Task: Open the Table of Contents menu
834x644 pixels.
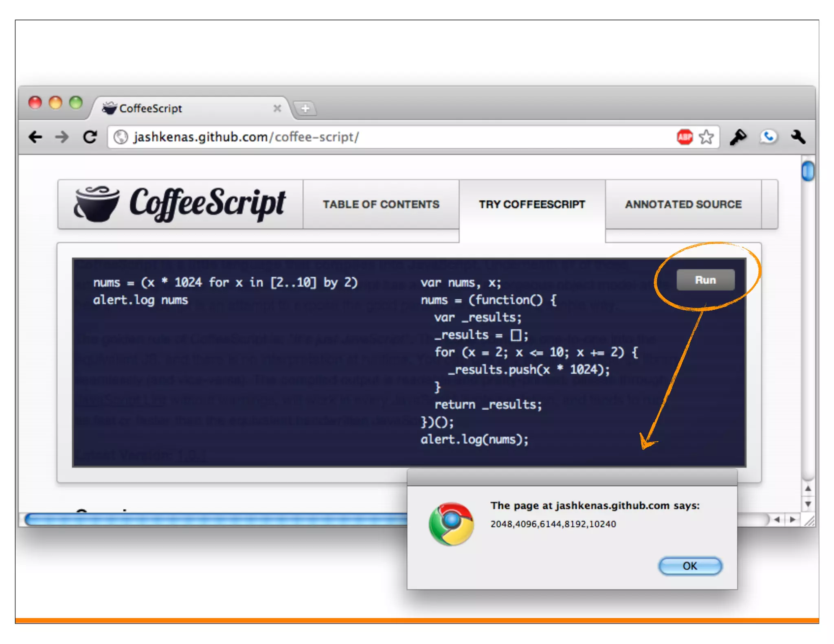Action: coord(381,204)
